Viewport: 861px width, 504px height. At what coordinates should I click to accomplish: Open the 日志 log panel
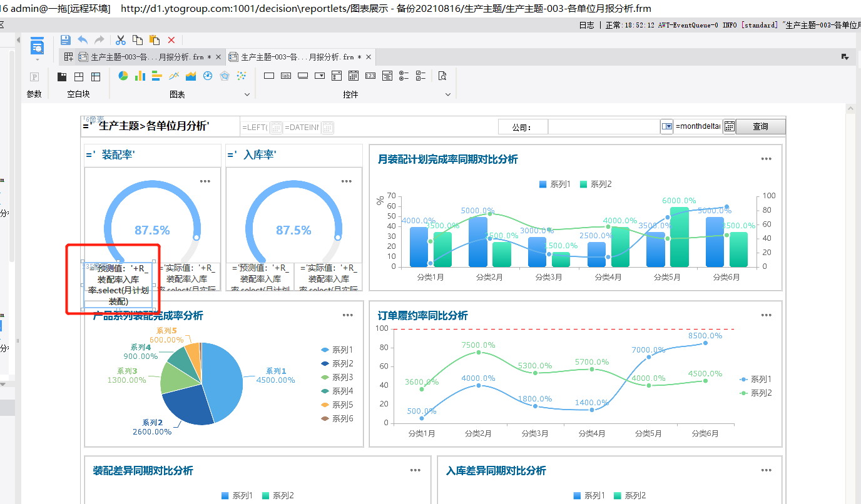(x=586, y=25)
